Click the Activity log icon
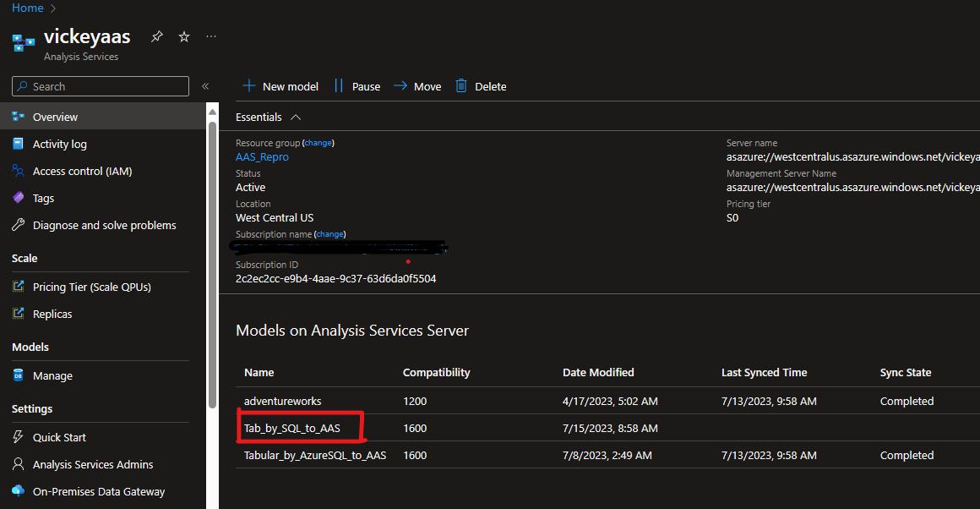Image resolution: width=980 pixels, height=509 pixels. coord(18,144)
